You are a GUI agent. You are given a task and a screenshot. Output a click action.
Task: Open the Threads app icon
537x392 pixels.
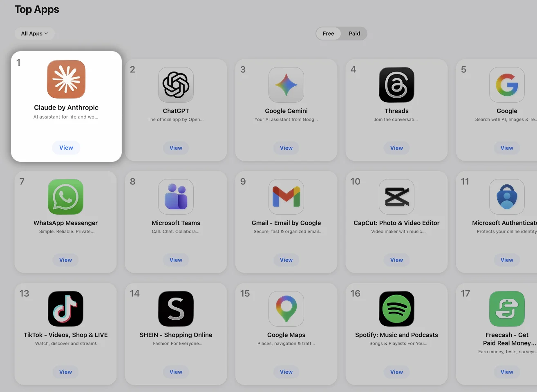396,85
